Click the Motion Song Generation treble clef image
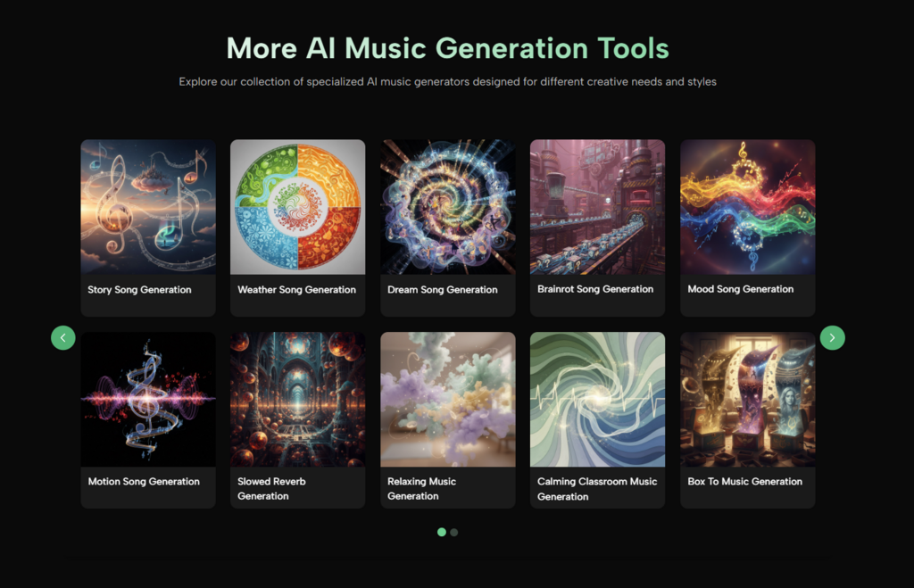This screenshot has height=588, width=914. (x=148, y=399)
